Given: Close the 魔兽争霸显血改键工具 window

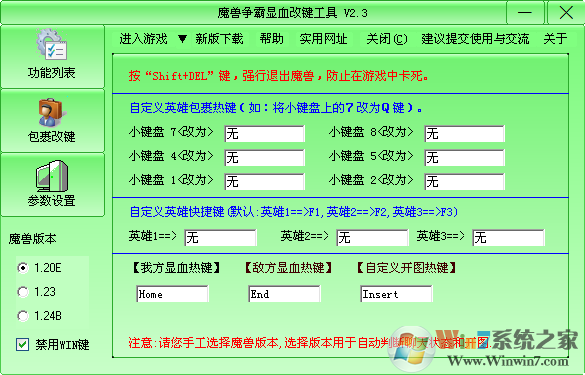Looking at the screenshot, I should (566, 13).
